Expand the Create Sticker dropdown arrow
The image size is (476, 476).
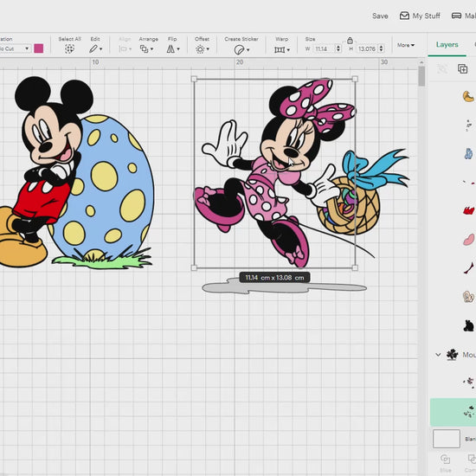pyautogui.click(x=248, y=50)
